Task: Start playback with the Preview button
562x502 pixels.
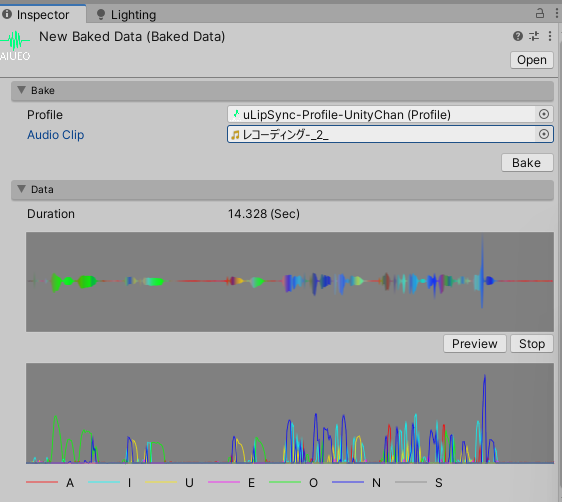Action: [475, 344]
